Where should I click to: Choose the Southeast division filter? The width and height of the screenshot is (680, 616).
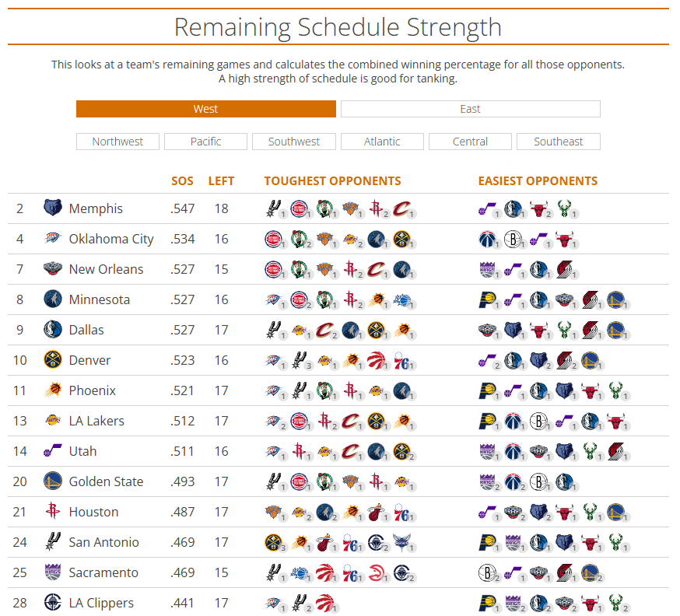558,142
